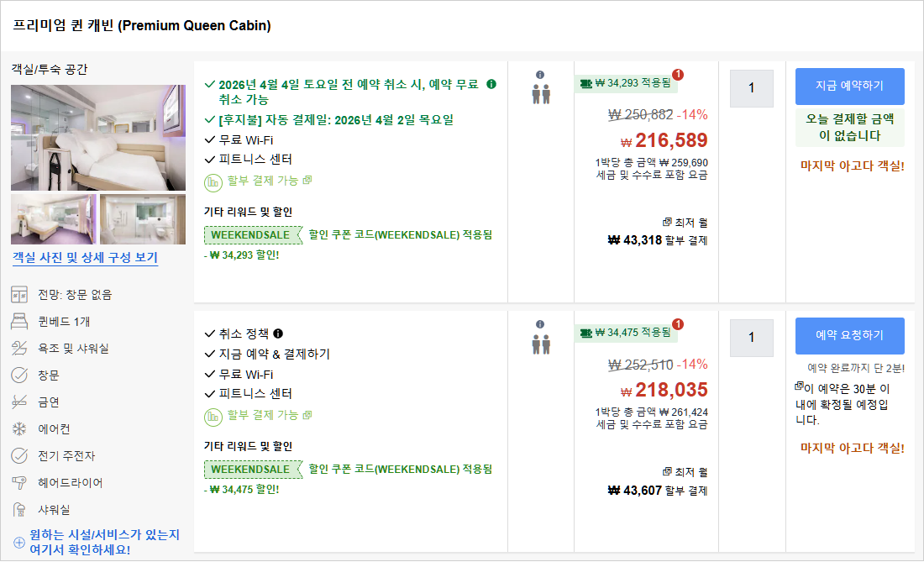Click red notification badge on ₩34,293 coupon
The height and width of the screenshot is (562, 924).
[x=678, y=75]
